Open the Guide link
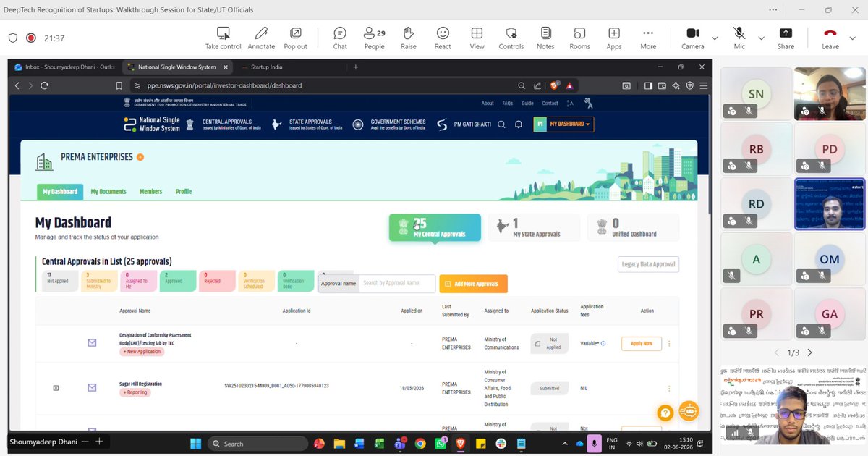The height and width of the screenshot is (456, 868). (x=527, y=104)
